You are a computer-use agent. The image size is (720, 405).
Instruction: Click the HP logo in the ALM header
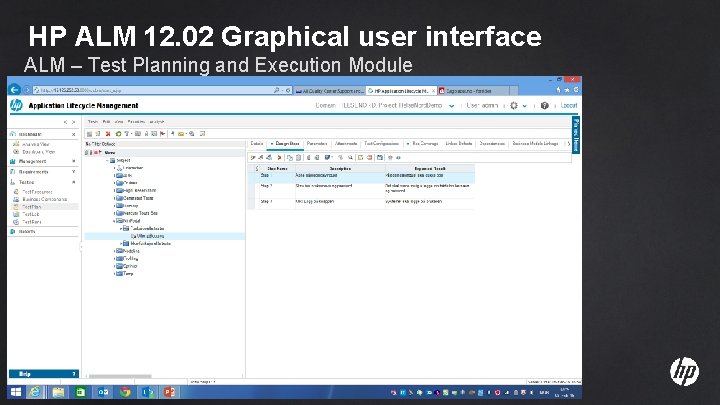point(16,105)
